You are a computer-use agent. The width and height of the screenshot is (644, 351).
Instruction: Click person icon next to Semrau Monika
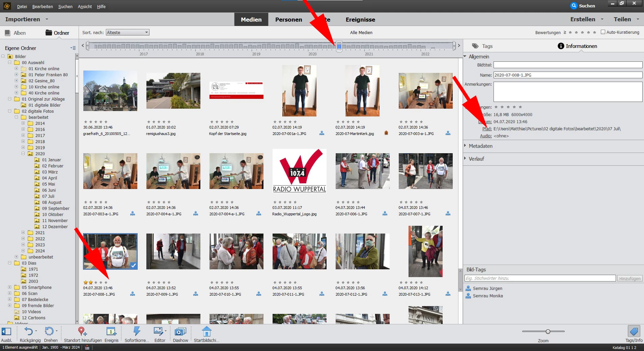(x=468, y=296)
